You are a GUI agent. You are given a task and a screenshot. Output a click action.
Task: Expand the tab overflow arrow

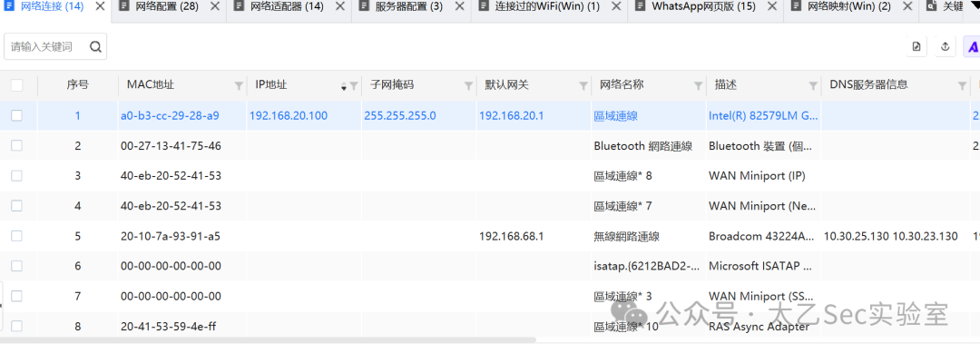click(x=973, y=5)
